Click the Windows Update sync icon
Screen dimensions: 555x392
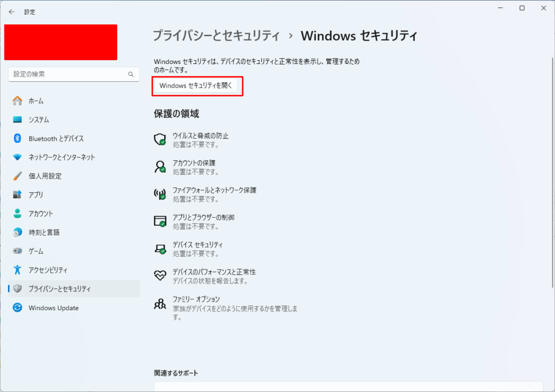point(17,308)
